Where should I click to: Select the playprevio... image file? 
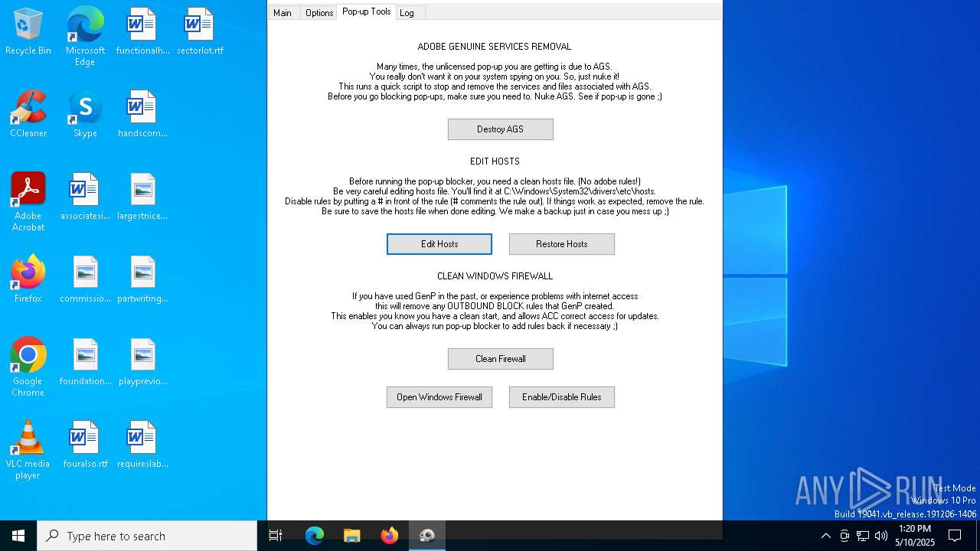tap(142, 362)
